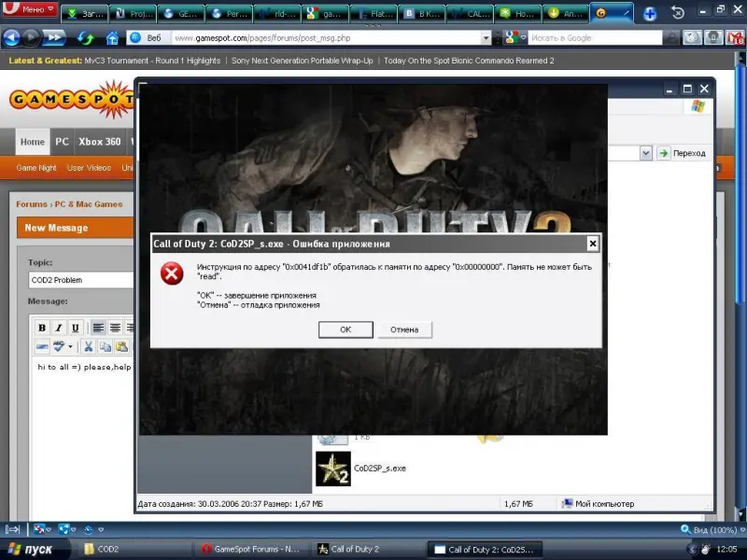
Task: Expand the Explorer address bar dropdown
Action: coord(645,153)
